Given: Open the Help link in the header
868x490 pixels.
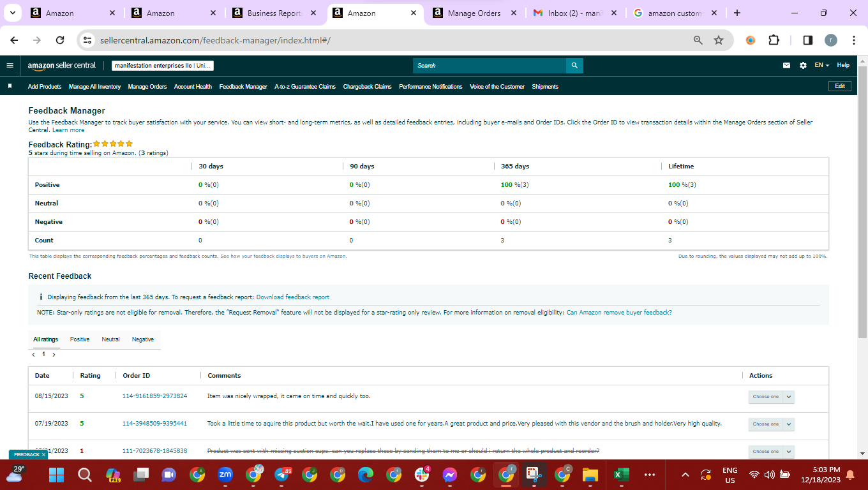Looking at the screenshot, I should click(x=843, y=65).
